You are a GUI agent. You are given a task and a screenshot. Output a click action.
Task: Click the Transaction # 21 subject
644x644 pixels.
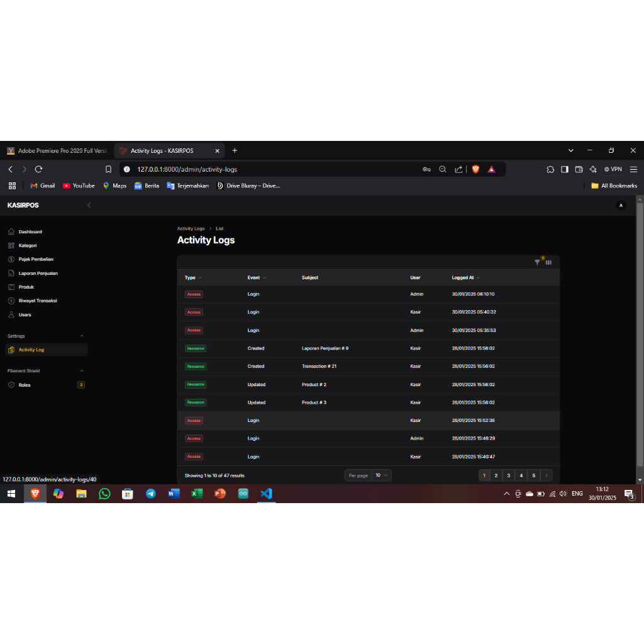point(319,367)
